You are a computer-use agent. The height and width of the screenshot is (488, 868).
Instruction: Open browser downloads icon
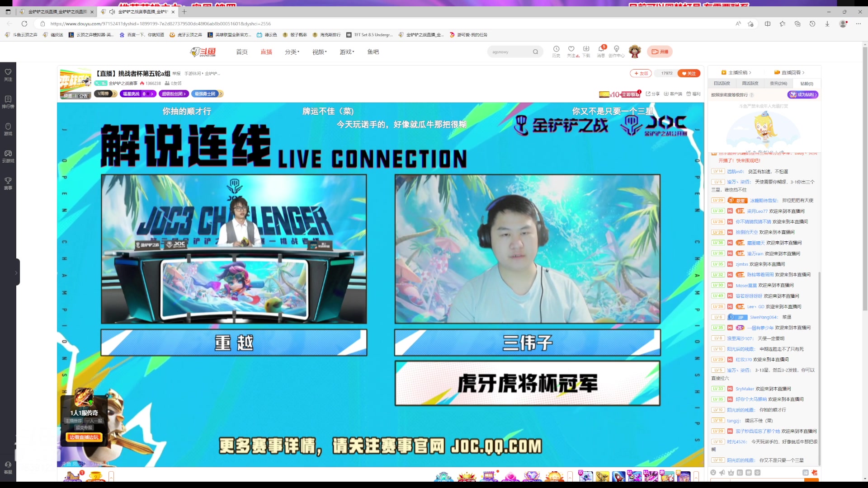pos(827,23)
